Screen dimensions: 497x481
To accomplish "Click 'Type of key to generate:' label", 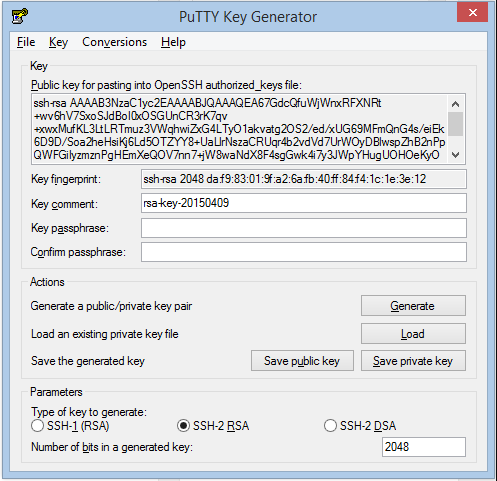I will [89, 412].
